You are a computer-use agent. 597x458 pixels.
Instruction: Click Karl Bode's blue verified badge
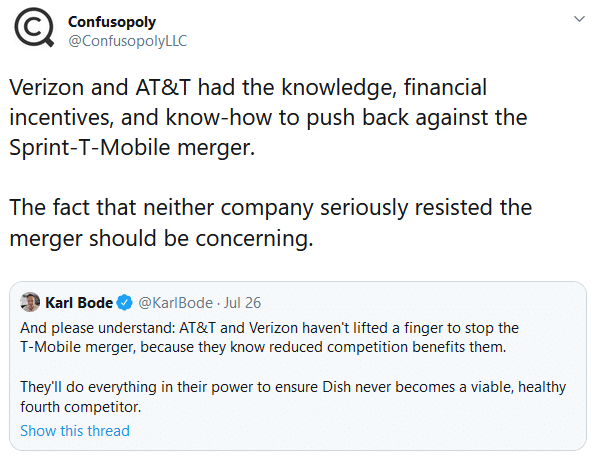tap(125, 303)
